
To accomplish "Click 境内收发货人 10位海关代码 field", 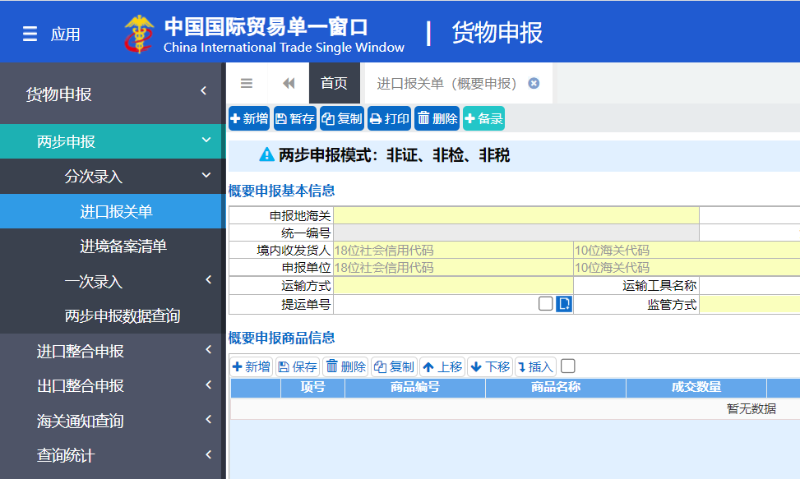I will [687, 250].
